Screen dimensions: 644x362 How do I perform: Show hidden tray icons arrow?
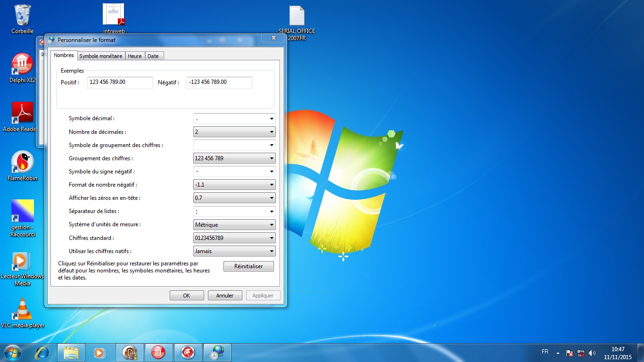click(x=558, y=353)
